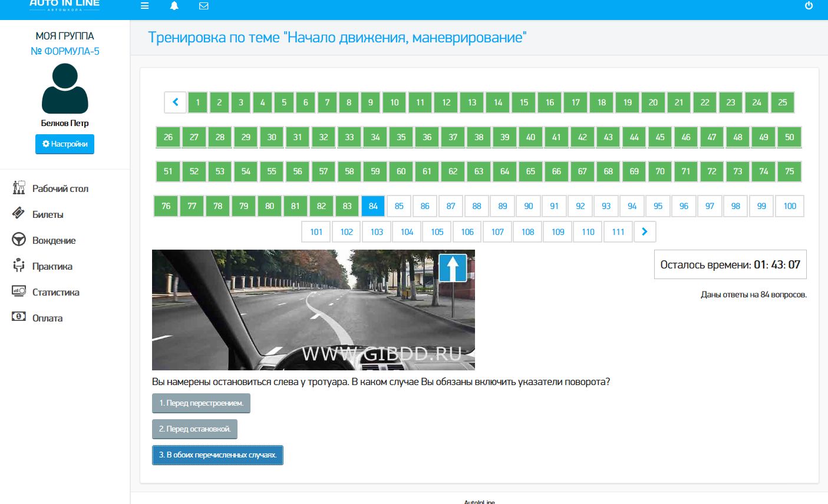The image size is (828, 504).
Task: Open the messages envelope icon
Action: 203,6
